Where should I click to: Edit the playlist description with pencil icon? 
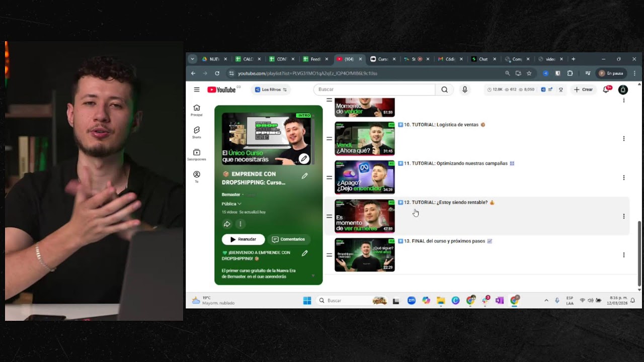pos(304,253)
